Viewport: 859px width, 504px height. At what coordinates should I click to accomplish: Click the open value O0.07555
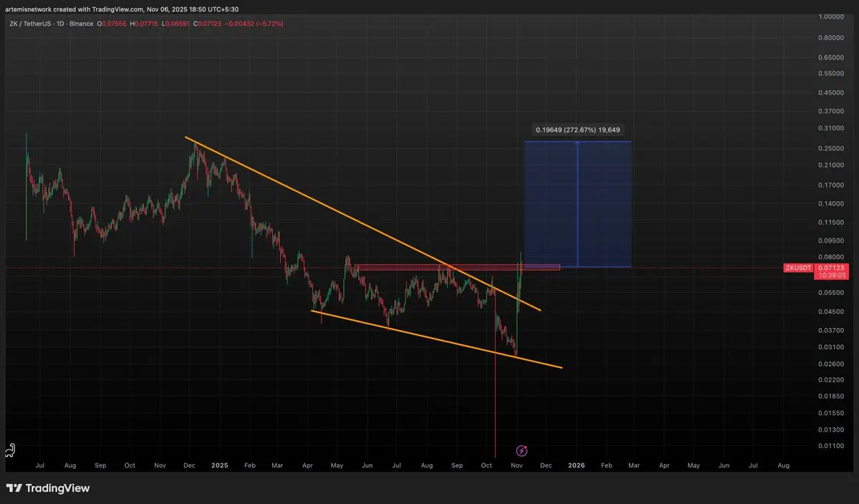coord(112,24)
